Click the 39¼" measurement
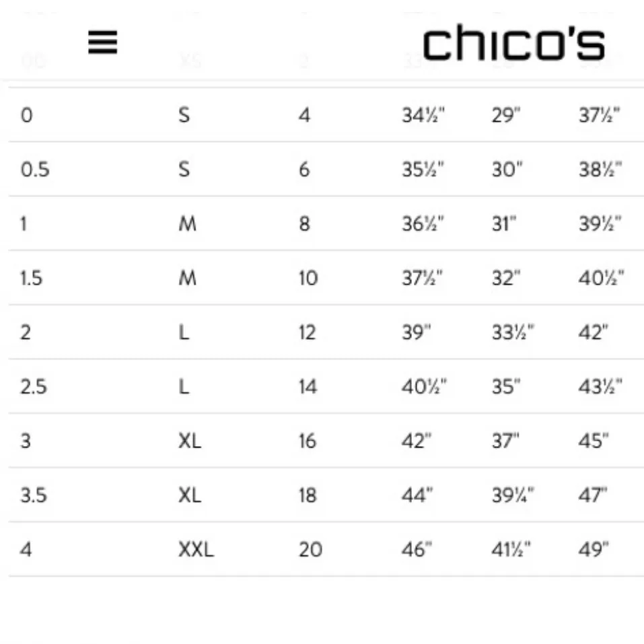The image size is (644, 644). click(513, 496)
